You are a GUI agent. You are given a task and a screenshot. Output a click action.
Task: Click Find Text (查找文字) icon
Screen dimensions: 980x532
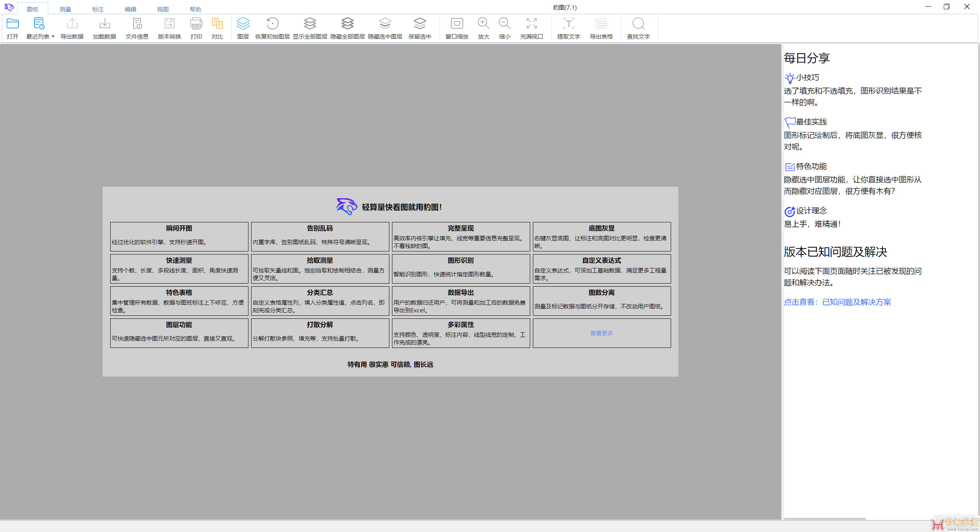[x=638, y=24]
